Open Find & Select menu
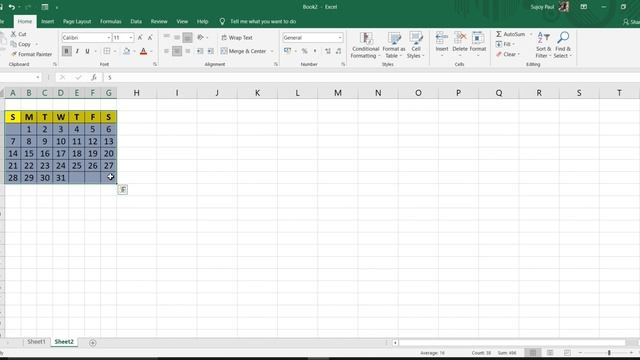The image size is (640, 360). click(x=563, y=45)
